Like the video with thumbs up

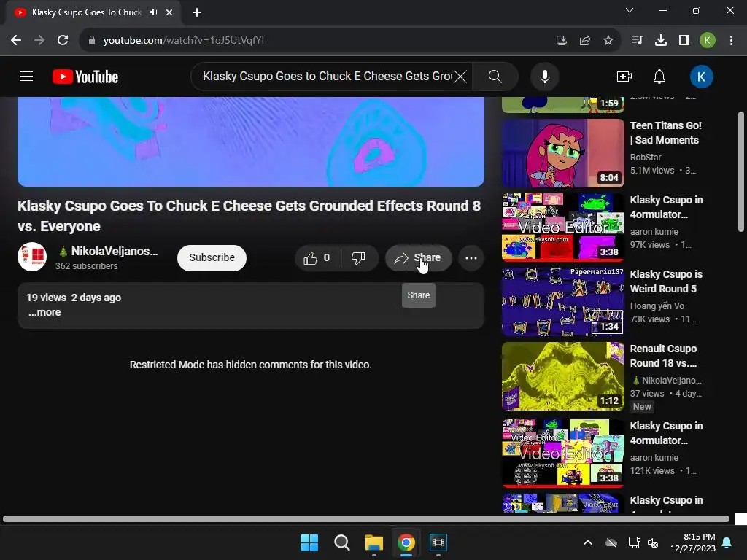click(317, 258)
